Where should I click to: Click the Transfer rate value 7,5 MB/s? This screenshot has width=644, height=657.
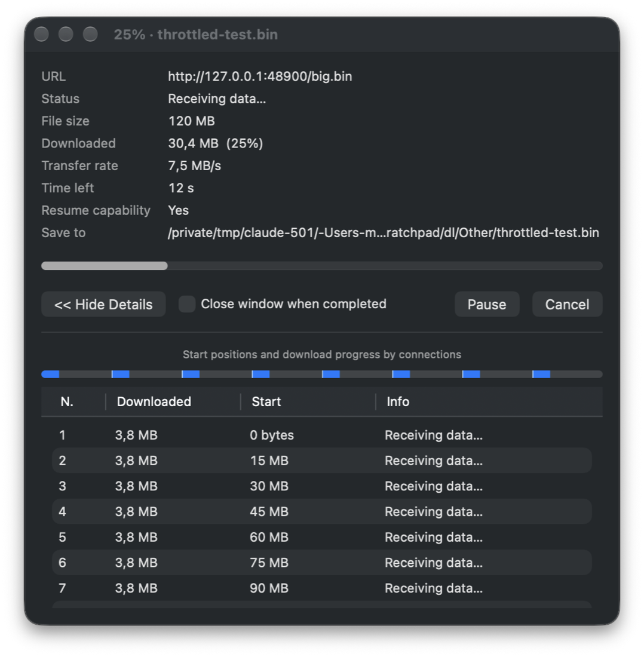pos(194,165)
